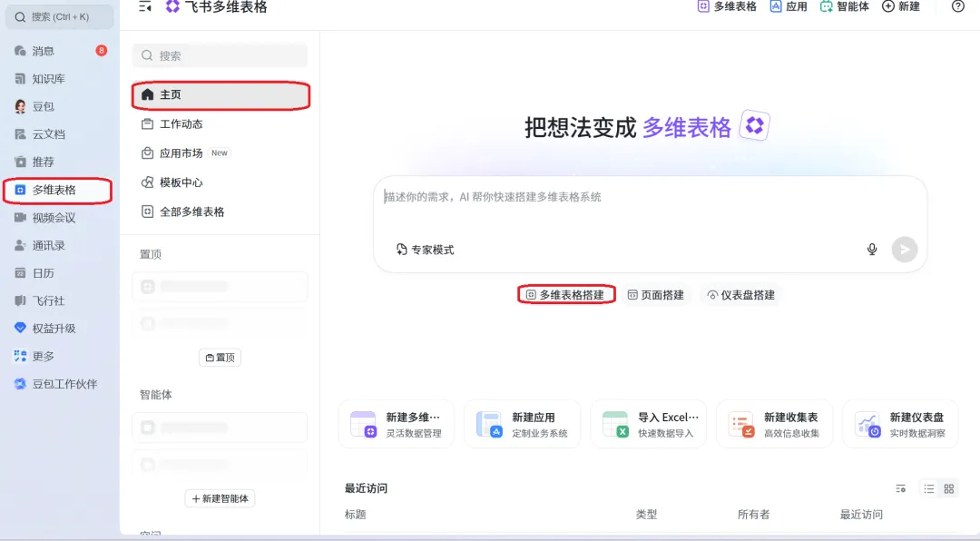Open 全部多维表格 in navigation panel
This screenshot has height=541, width=980.
click(220, 212)
